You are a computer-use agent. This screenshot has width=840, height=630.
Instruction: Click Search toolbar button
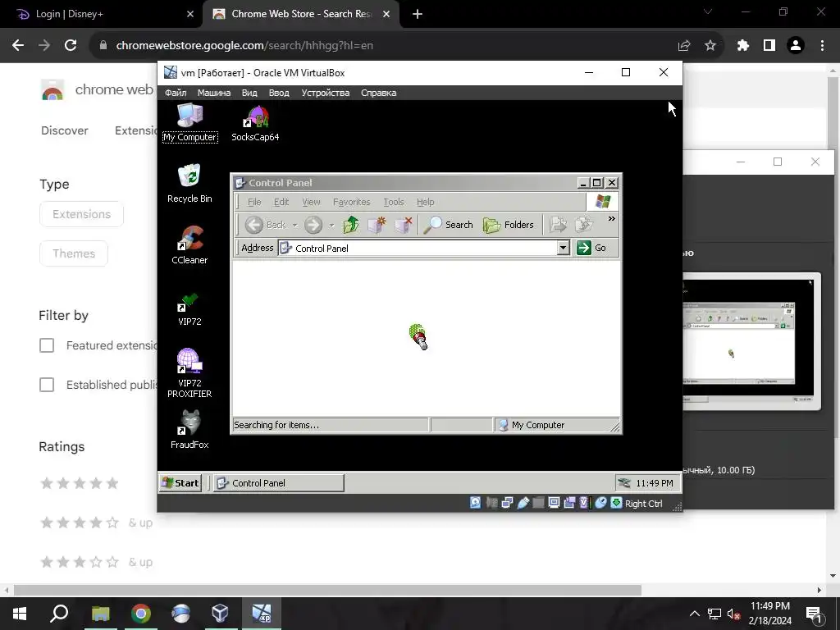pyautogui.click(x=449, y=225)
